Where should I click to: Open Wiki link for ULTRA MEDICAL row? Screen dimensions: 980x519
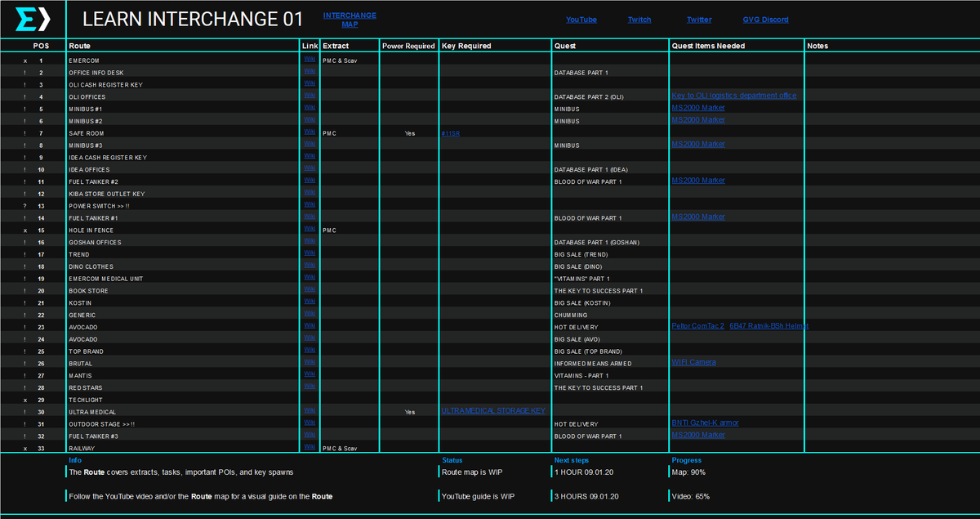tap(309, 410)
